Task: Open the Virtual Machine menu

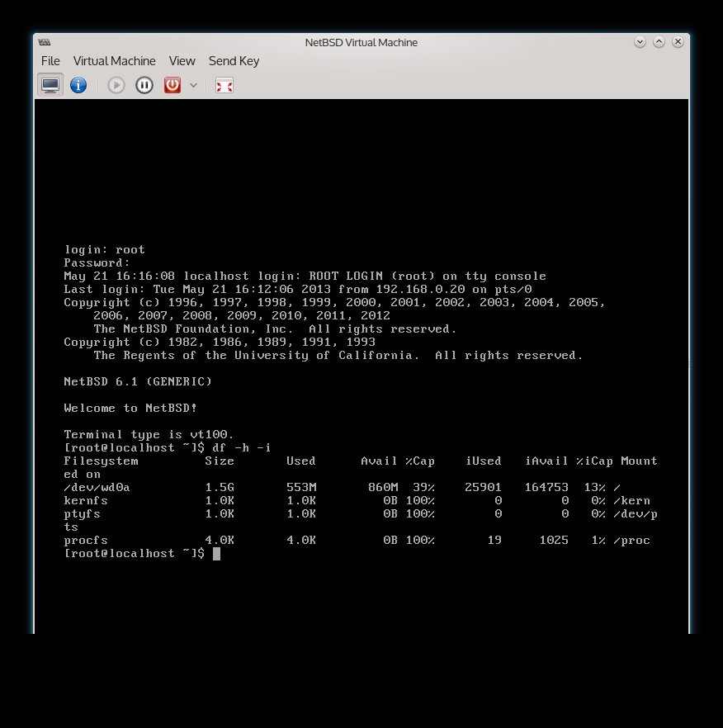Action: 114,61
